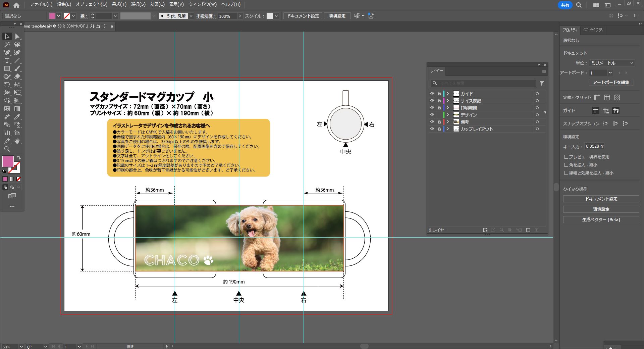Expand the カップレイアウト layer
This screenshot has width=644, height=349.
click(x=448, y=129)
